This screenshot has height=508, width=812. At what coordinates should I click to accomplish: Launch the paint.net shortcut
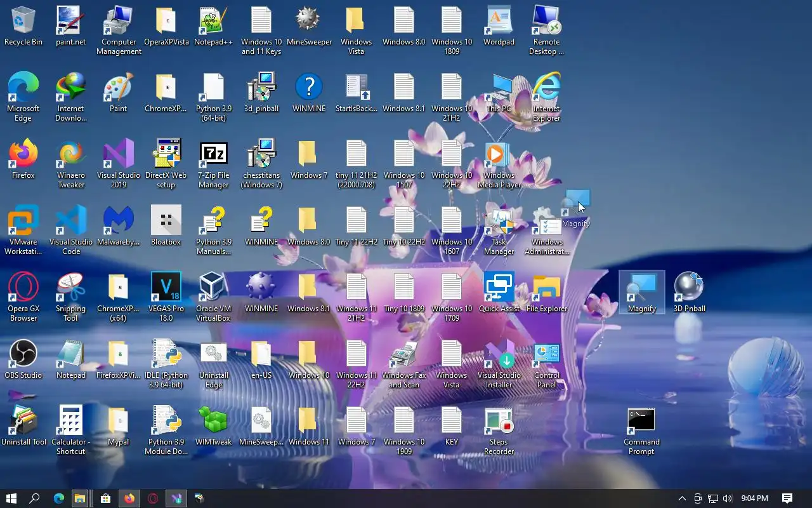pyautogui.click(x=71, y=27)
